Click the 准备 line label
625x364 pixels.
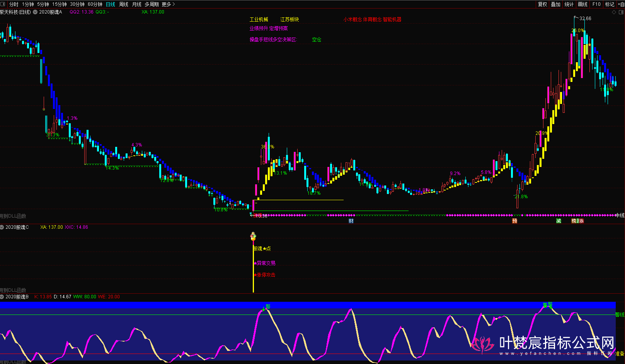pos(620,354)
